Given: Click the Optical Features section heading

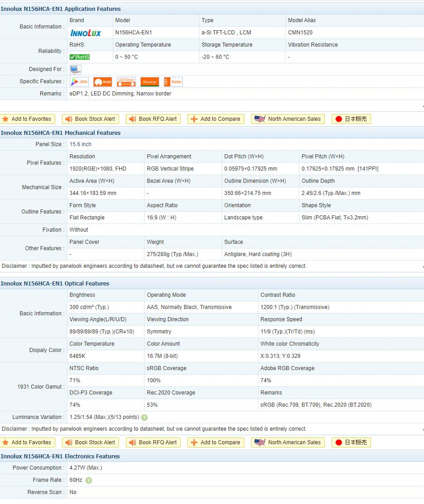Looking at the screenshot, I should tap(55, 284).
